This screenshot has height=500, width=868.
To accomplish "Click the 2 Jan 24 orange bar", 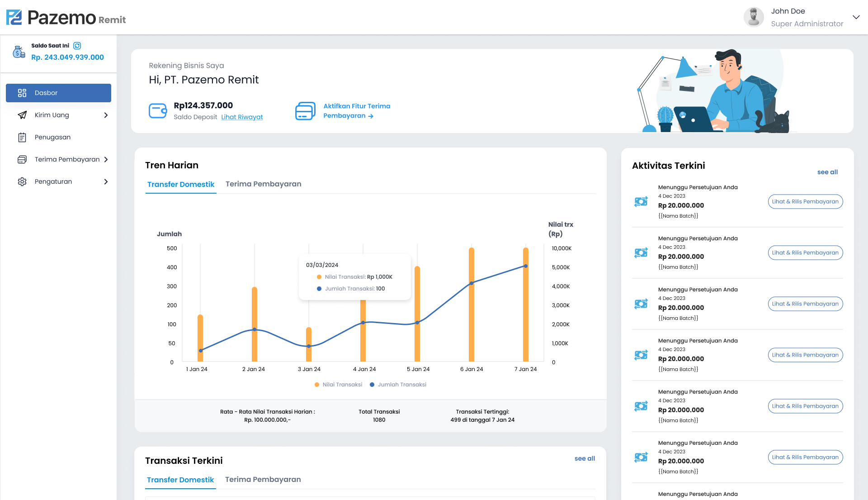I will (255, 324).
